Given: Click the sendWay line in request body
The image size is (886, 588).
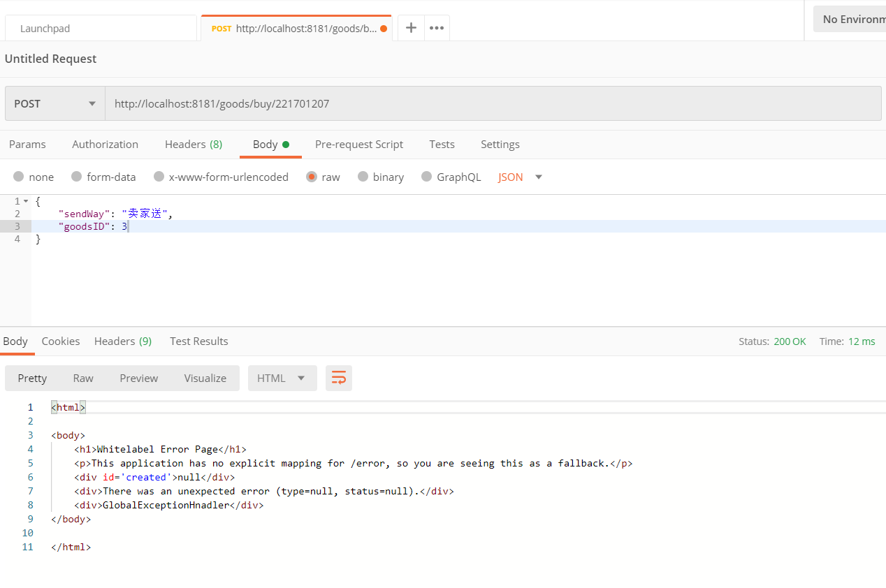Looking at the screenshot, I should click(x=115, y=214).
